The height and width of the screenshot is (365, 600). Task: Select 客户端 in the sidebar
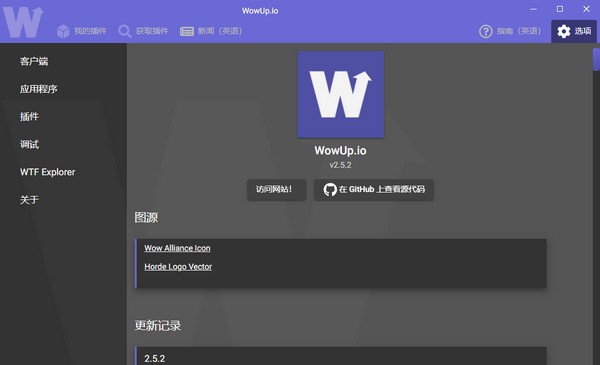(34, 61)
